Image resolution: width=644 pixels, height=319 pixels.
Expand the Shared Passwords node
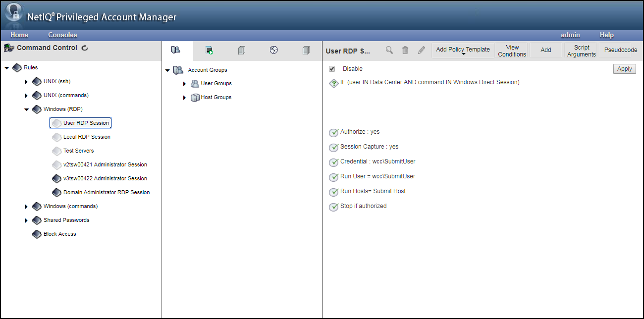[26, 220]
